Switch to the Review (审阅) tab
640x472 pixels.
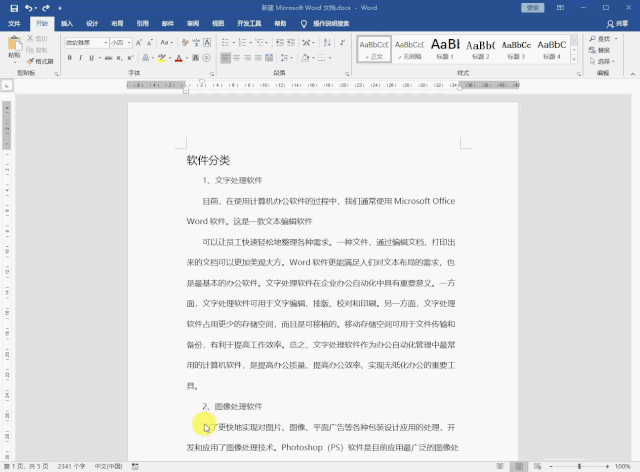click(193, 23)
